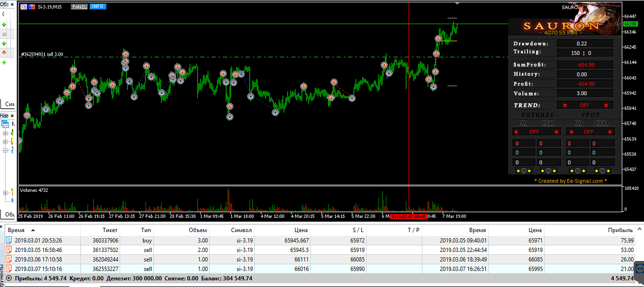Click the chart shift triangle at chart top
Screen dimensions: 644x287
click(x=457, y=3)
